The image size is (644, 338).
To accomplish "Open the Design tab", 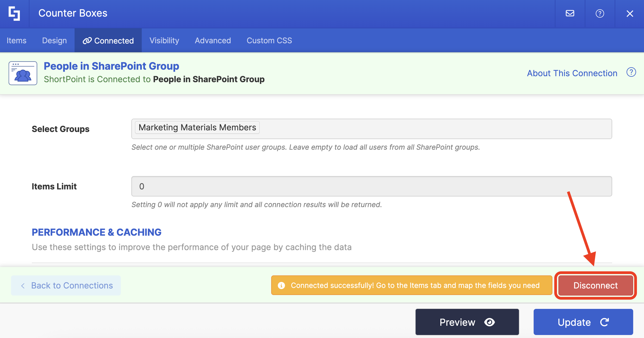I will pyautogui.click(x=54, y=41).
